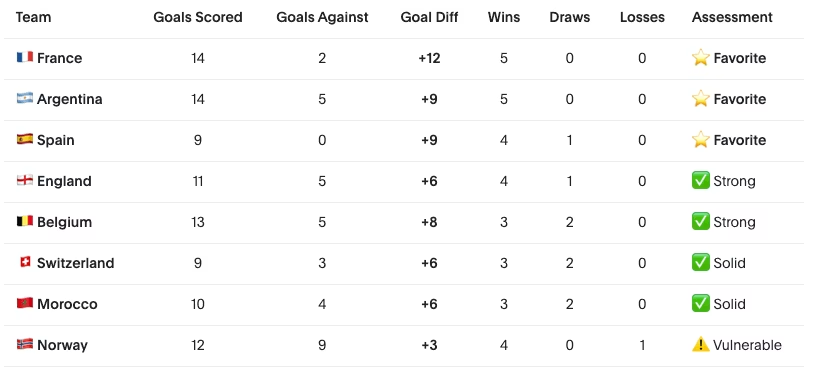Click the Norway flag icon
Viewport: 819px width, 375px height.
[25, 344]
